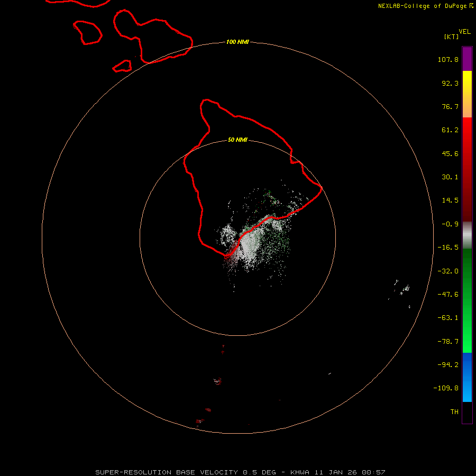Screen dimensions: 476x476
Task: Click the 50 NMI range ring label
Action: click(x=237, y=140)
